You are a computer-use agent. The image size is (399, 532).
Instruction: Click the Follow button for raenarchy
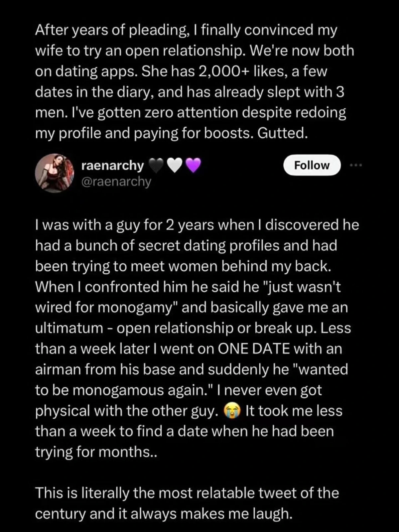(312, 165)
